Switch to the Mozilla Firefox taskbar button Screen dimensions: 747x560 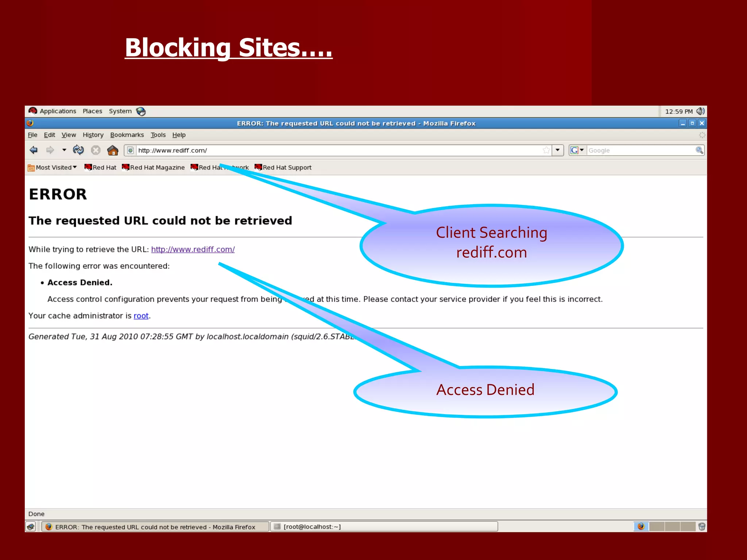[155, 526]
